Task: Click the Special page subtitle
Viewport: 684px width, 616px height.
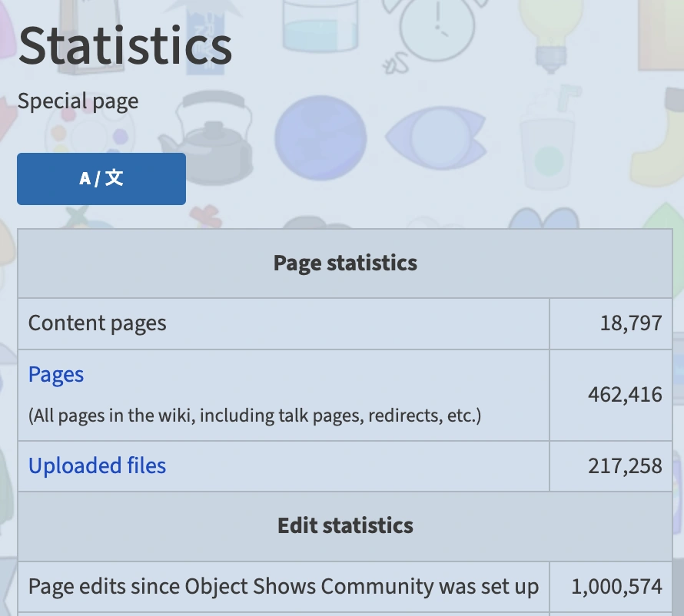Action: pyautogui.click(x=77, y=101)
